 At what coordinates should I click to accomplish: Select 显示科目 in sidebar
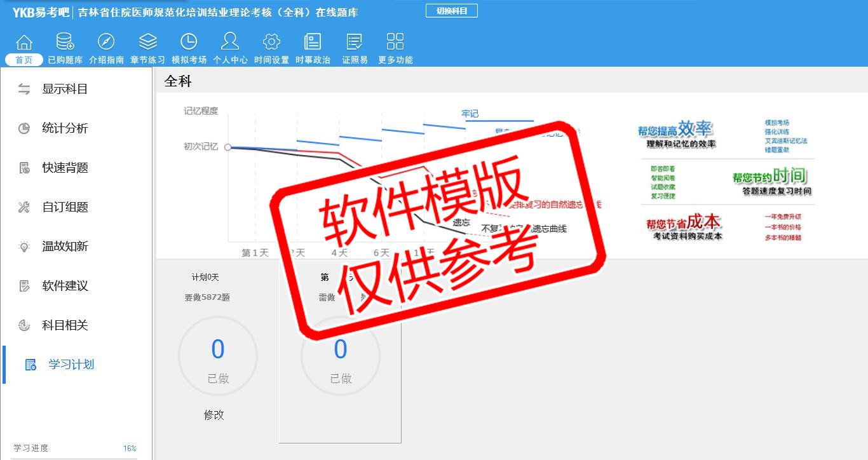click(65, 89)
